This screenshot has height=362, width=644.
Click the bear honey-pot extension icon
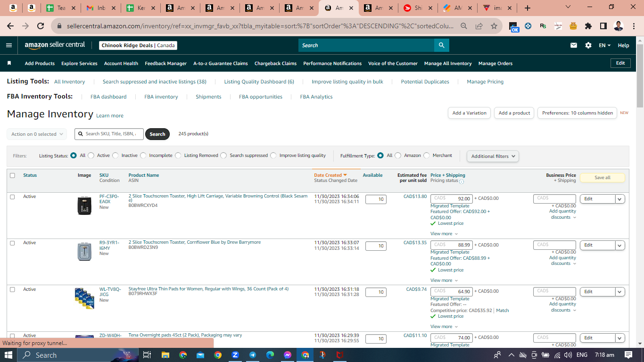(x=573, y=26)
